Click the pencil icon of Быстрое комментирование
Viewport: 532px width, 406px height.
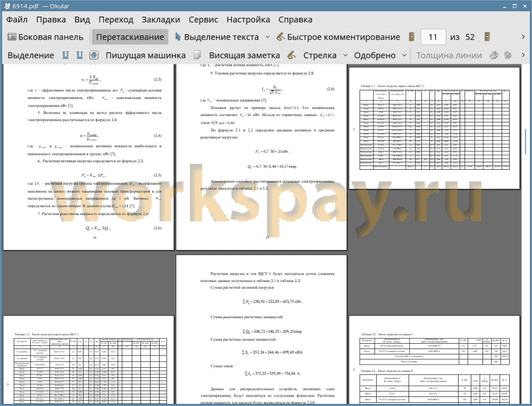280,37
